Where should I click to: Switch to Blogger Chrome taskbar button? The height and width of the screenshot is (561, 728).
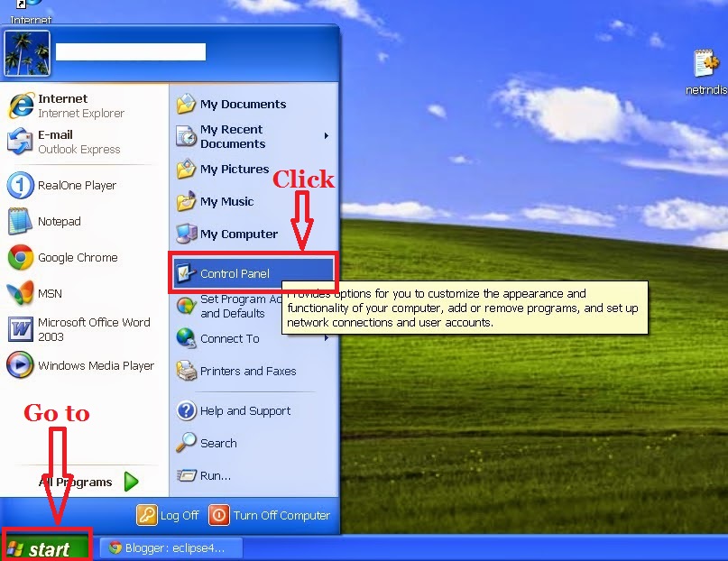170,548
